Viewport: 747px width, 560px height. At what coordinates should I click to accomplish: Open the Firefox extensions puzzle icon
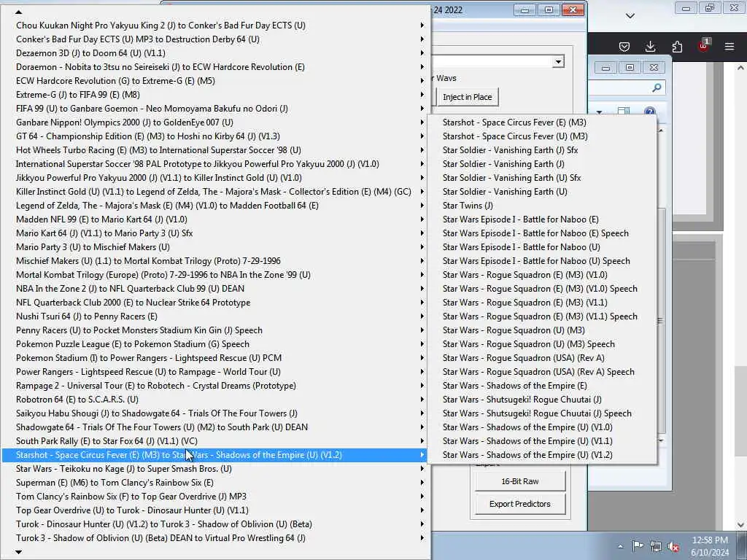click(677, 46)
